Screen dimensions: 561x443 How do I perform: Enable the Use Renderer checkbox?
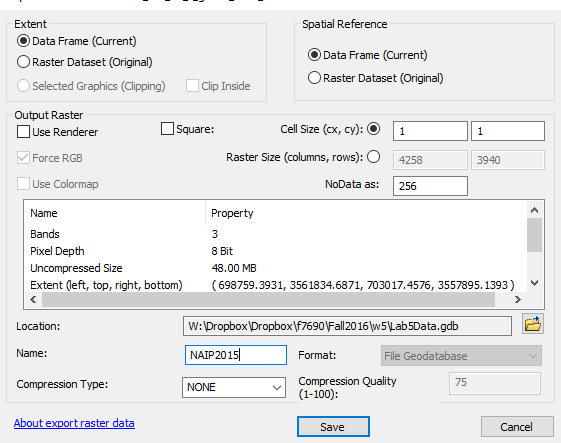[23, 132]
